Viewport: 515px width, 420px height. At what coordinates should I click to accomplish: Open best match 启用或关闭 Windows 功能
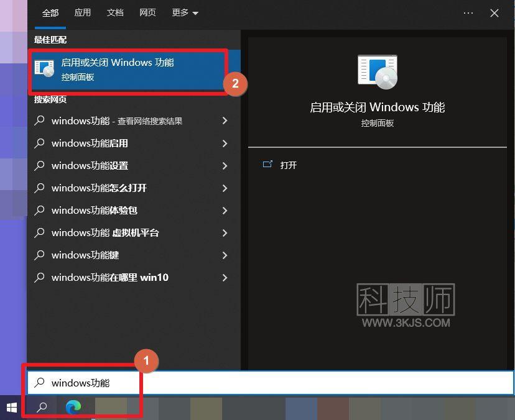[135, 70]
